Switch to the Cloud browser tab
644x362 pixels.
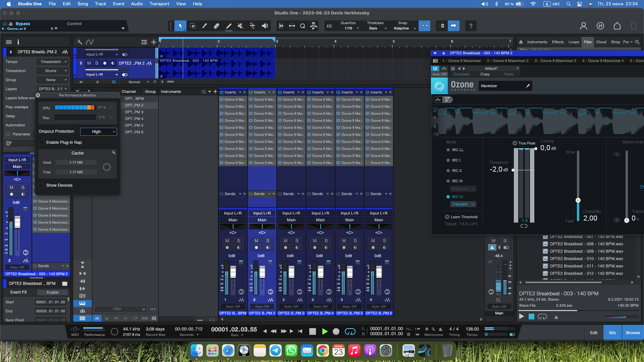601,42
